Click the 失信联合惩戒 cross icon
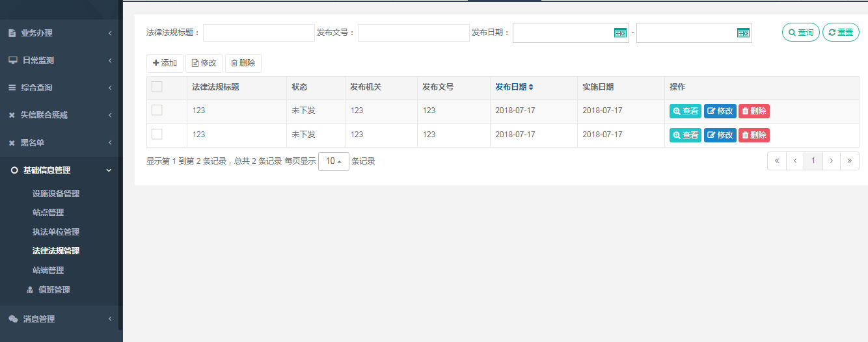868x342 pixels. click(12, 116)
